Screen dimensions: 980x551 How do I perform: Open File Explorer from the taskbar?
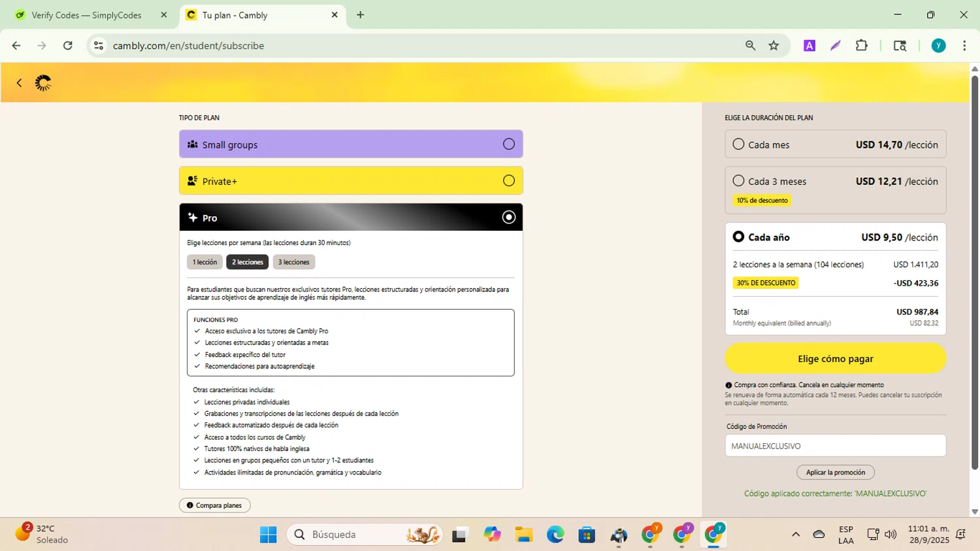pyautogui.click(x=523, y=535)
